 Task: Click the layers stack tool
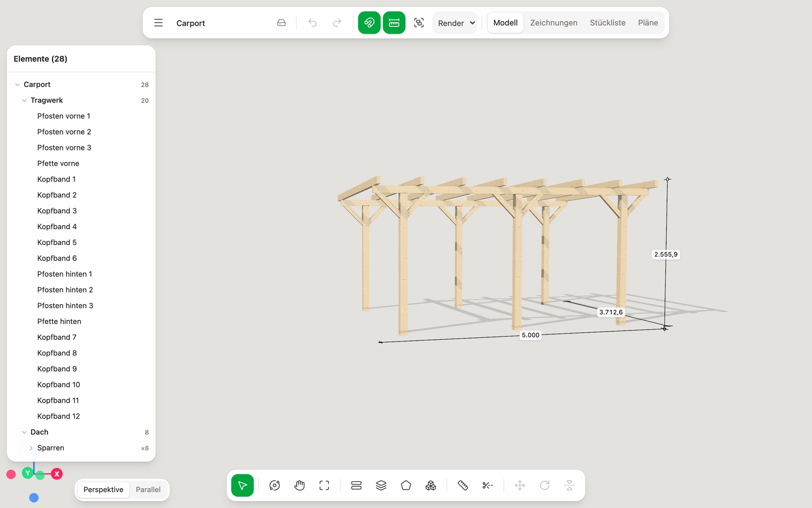[x=381, y=485]
